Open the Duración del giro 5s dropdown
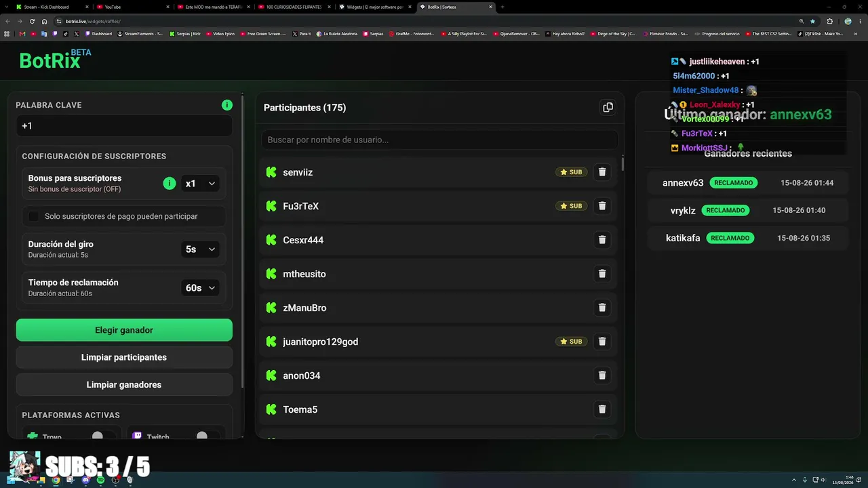 (200, 249)
